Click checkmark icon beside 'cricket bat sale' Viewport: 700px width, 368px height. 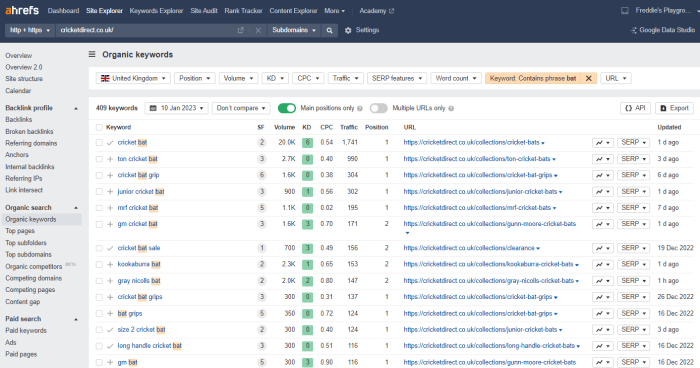coord(110,248)
